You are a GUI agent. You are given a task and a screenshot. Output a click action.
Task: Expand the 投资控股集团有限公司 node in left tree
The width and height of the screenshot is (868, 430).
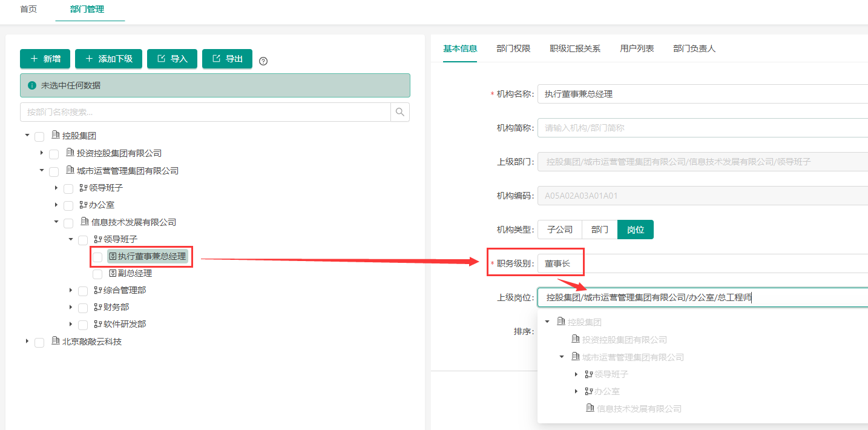[42, 153]
